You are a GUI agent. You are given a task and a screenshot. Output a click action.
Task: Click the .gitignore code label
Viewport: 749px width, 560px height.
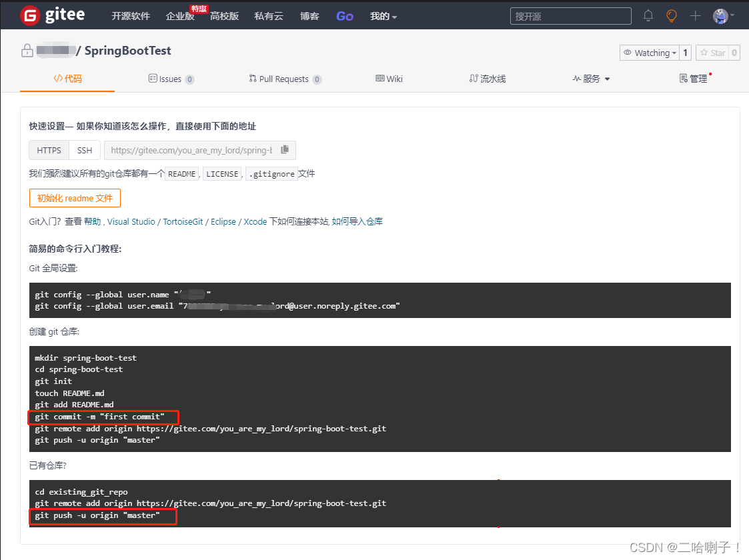(272, 174)
